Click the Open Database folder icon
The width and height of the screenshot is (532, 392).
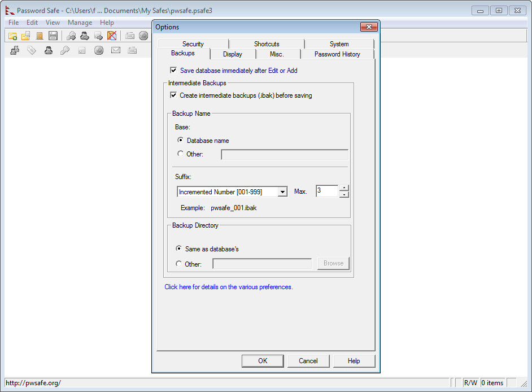(x=26, y=36)
